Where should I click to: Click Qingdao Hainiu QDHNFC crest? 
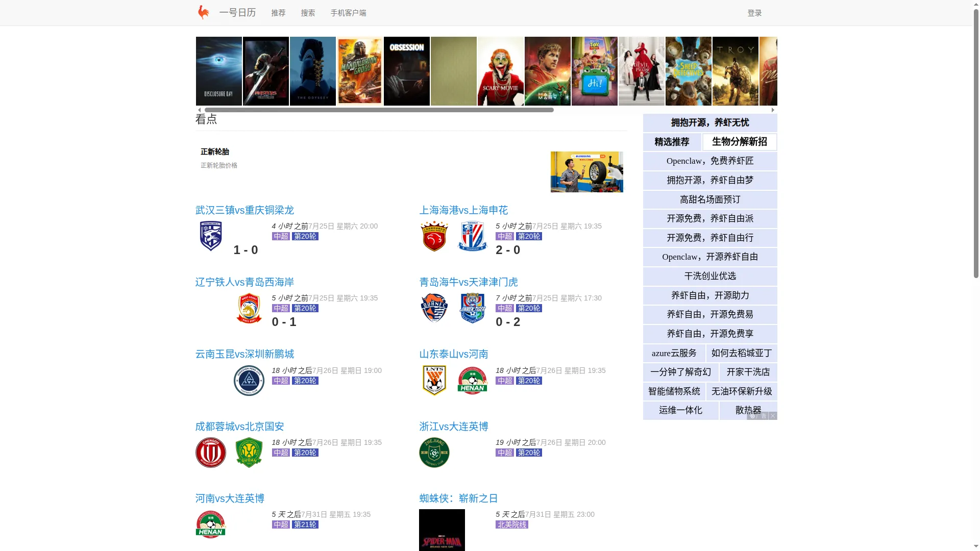tap(434, 308)
